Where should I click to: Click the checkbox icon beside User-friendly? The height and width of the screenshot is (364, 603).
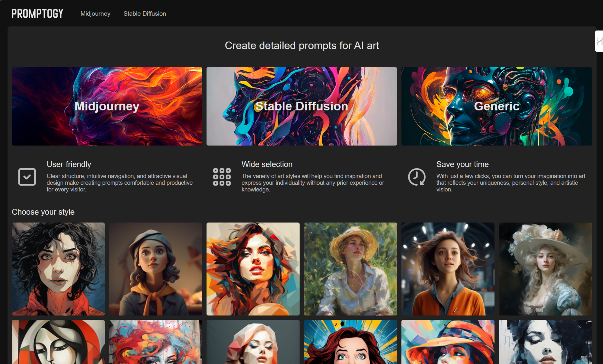[x=27, y=177]
